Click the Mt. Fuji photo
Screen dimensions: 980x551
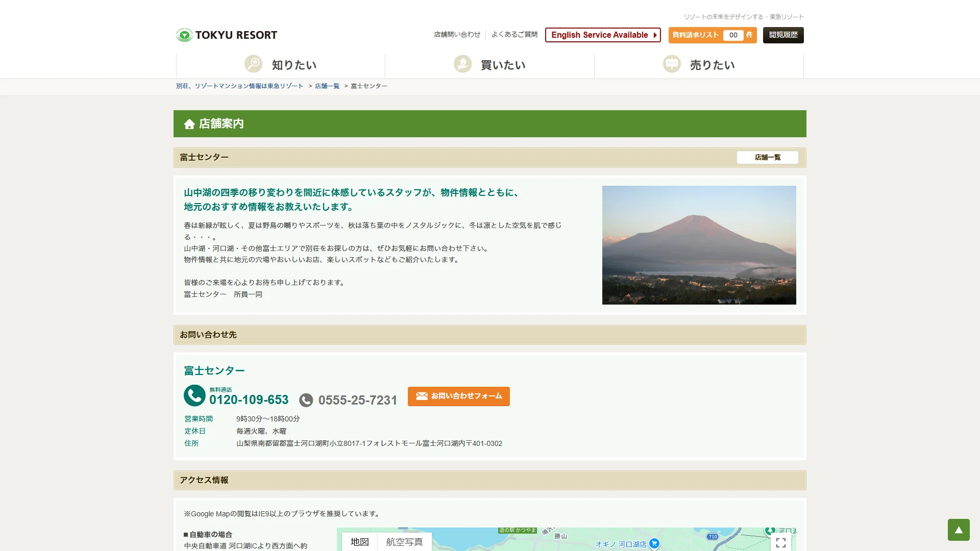(699, 245)
